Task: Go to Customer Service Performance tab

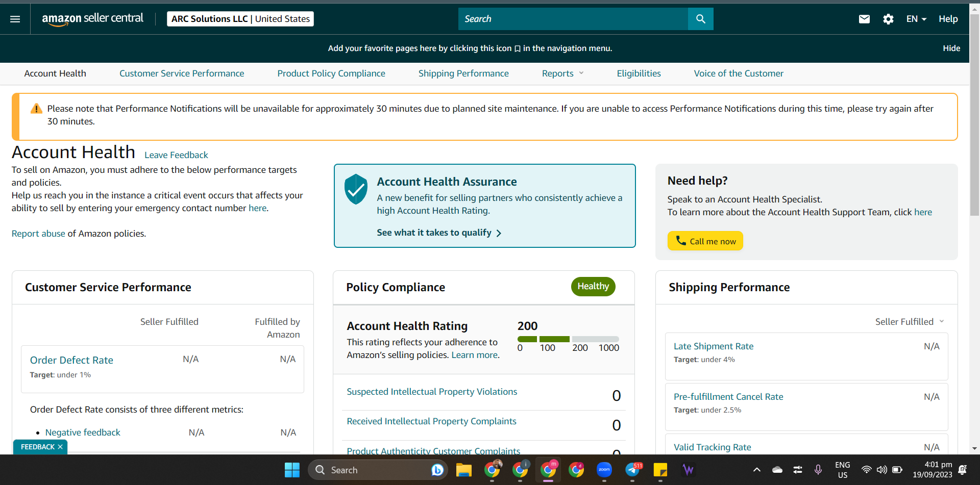Action: click(x=182, y=73)
